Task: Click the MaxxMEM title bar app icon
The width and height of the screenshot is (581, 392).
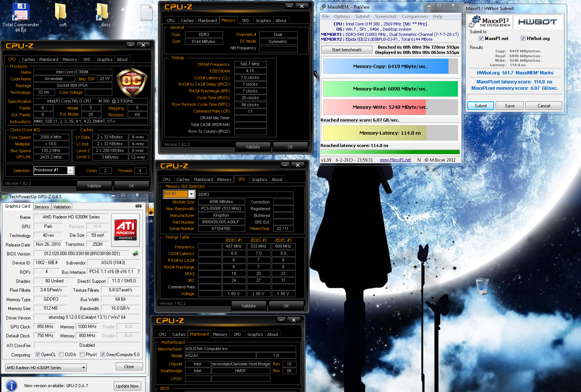Action: pos(323,7)
